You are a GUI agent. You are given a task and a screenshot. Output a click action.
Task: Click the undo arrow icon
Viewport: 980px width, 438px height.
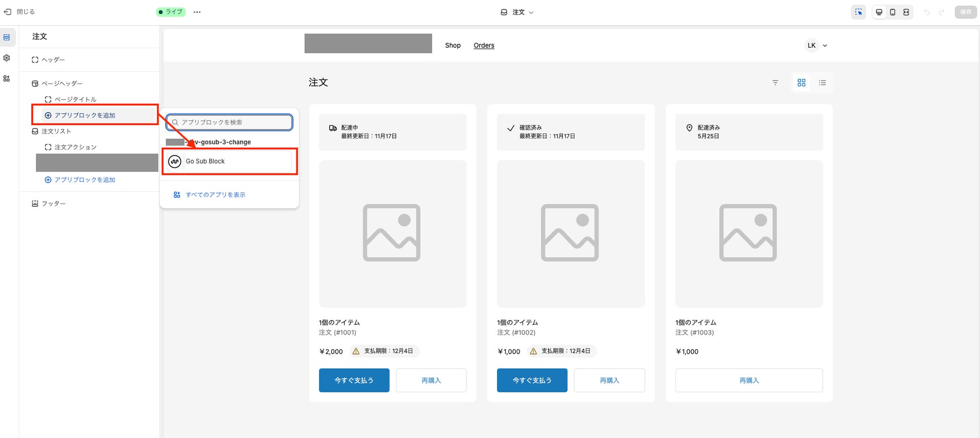click(927, 12)
